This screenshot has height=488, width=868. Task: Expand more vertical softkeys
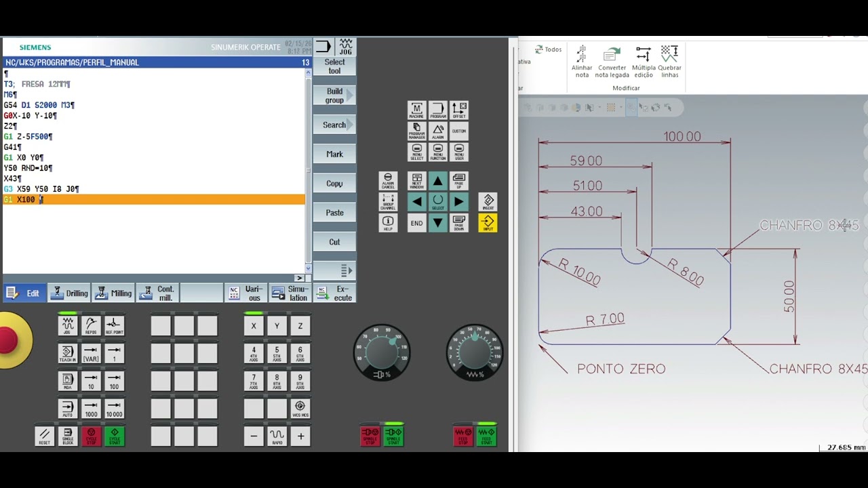coord(334,270)
